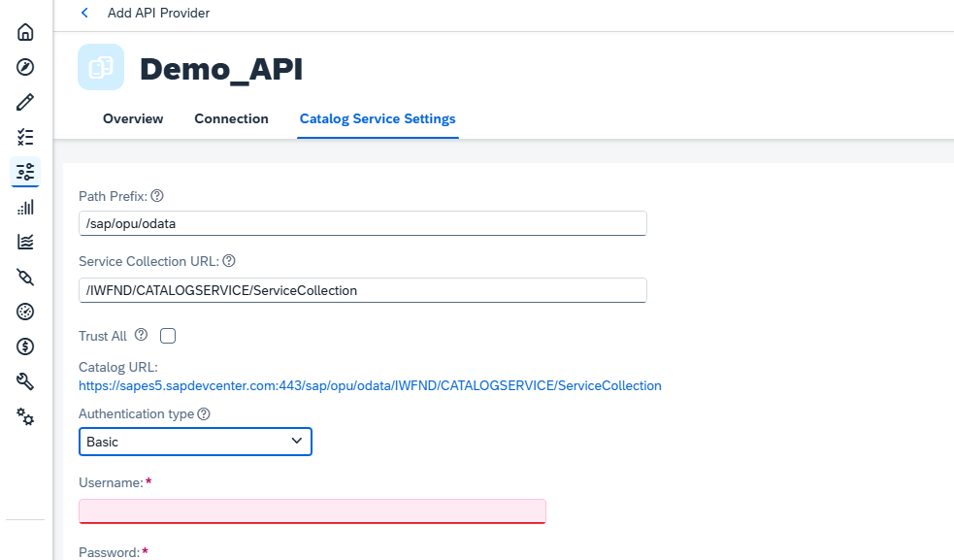The height and width of the screenshot is (560, 954).
Task: Switch to the Connection tab
Action: tap(231, 118)
